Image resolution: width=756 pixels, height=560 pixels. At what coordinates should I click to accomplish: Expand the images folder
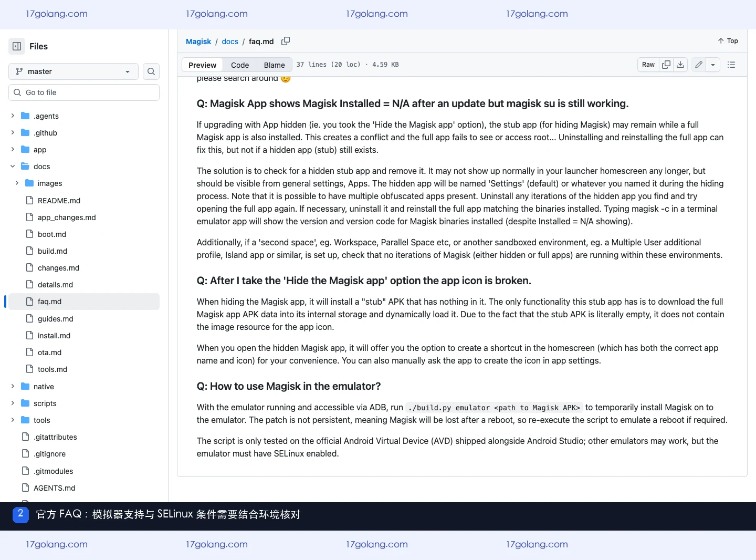[x=17, y=183]
